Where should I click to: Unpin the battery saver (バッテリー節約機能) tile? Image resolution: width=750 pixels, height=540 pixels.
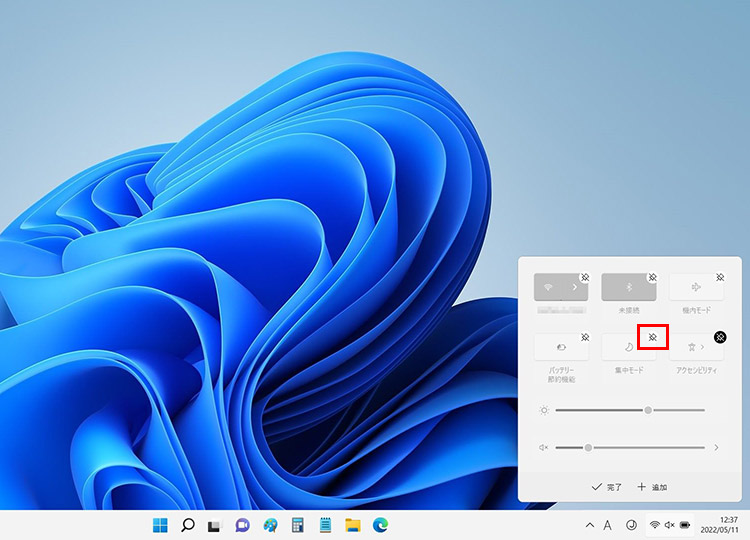[x=585, y=338]
